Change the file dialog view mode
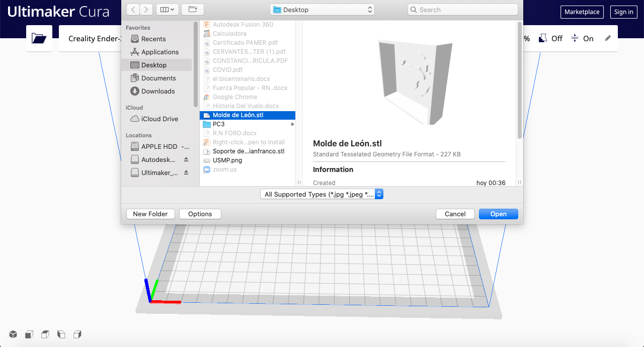This screenshot has height=347, width=644. coord(167,10)
